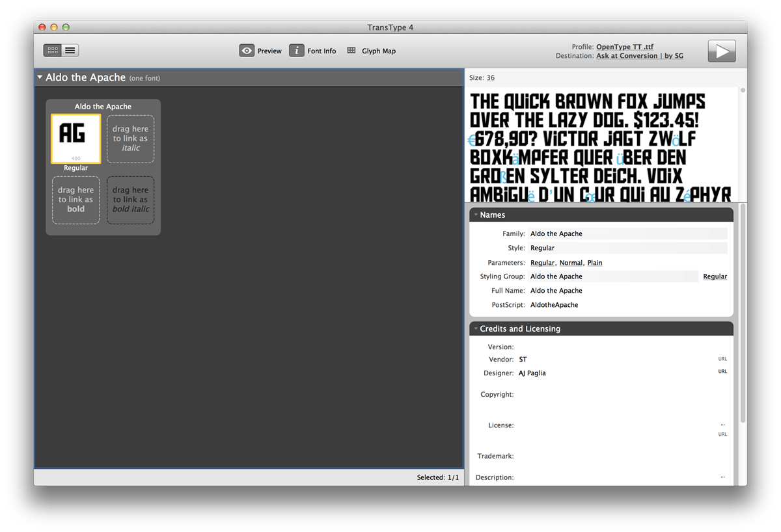Toggle the Preview eye button
This screenshot has width=781, height=532.
click(x=247, y=51)
